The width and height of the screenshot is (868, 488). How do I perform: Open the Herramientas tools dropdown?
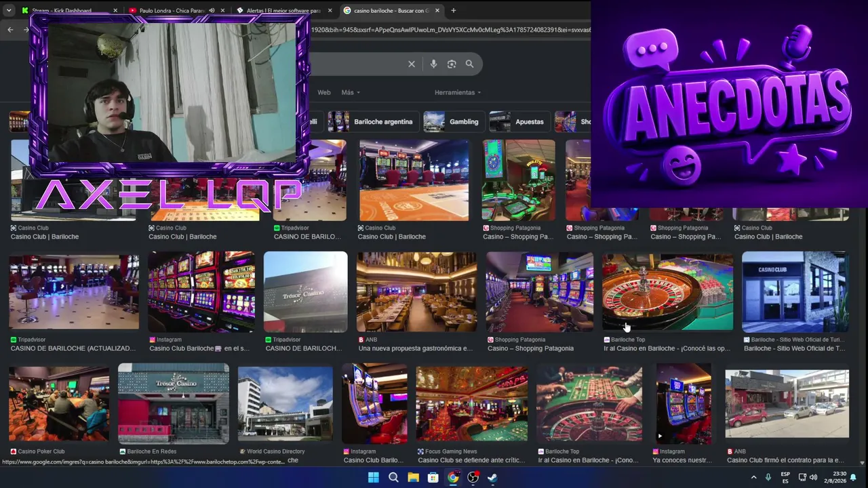tap(458, 92)
